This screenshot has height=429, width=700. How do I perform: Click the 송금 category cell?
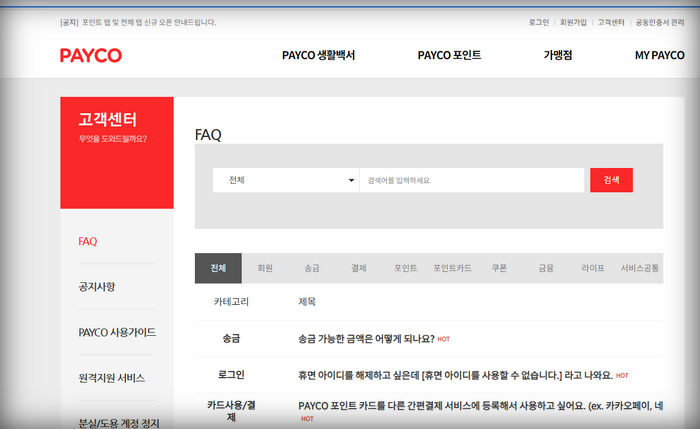(x=231, y=339)
